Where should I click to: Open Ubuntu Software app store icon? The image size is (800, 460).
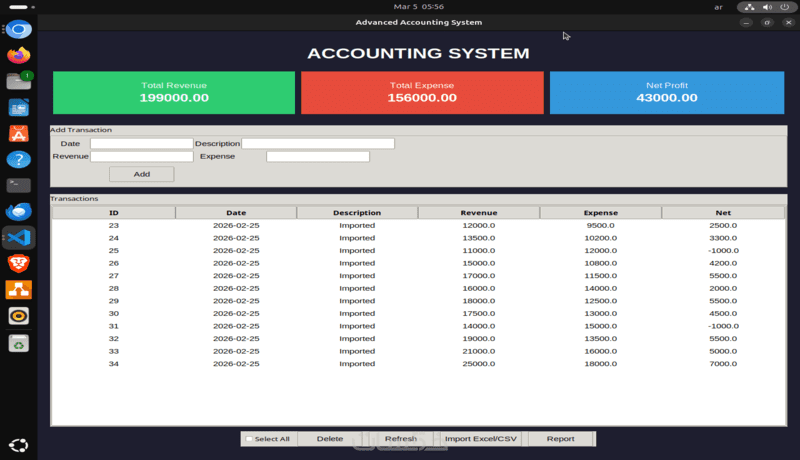pyautogui.click(x=18, y=134)
